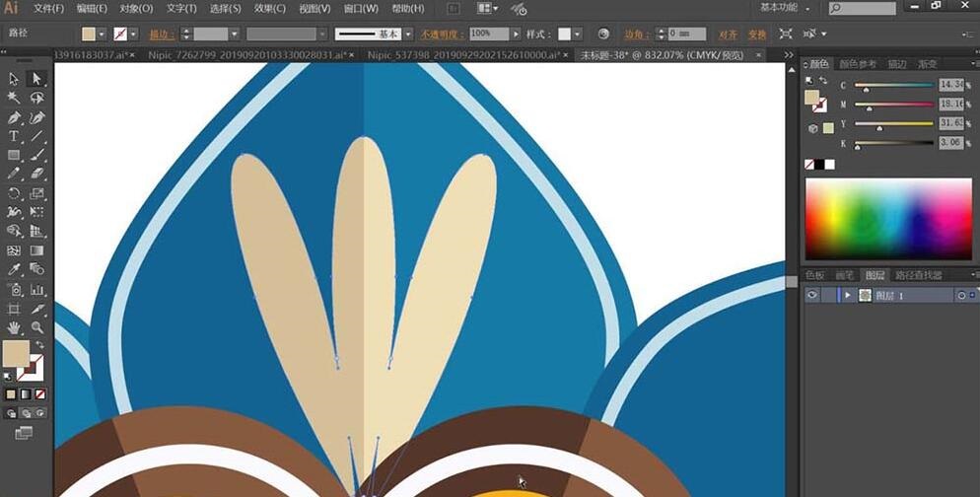Expand the opacity 100% dropdown arrow

coord(516,35)
